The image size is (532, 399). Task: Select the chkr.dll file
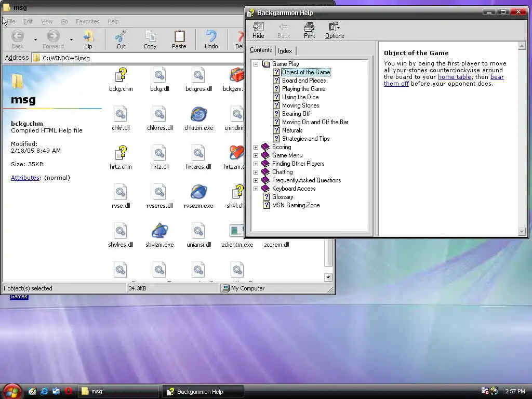[121, 119]
